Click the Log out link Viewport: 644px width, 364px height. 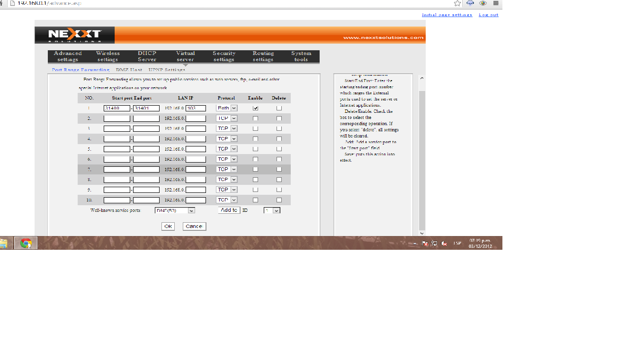pyautogui.click(x=488, y=15)
